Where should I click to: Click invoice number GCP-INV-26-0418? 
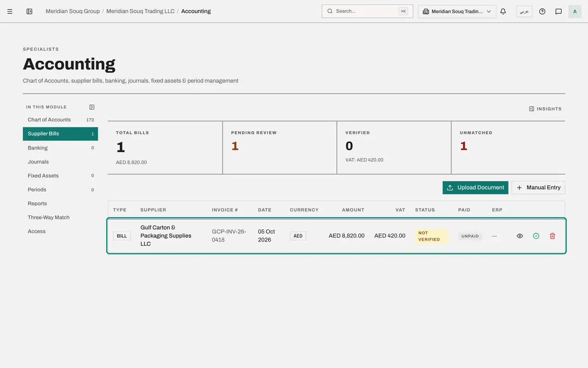229,236
